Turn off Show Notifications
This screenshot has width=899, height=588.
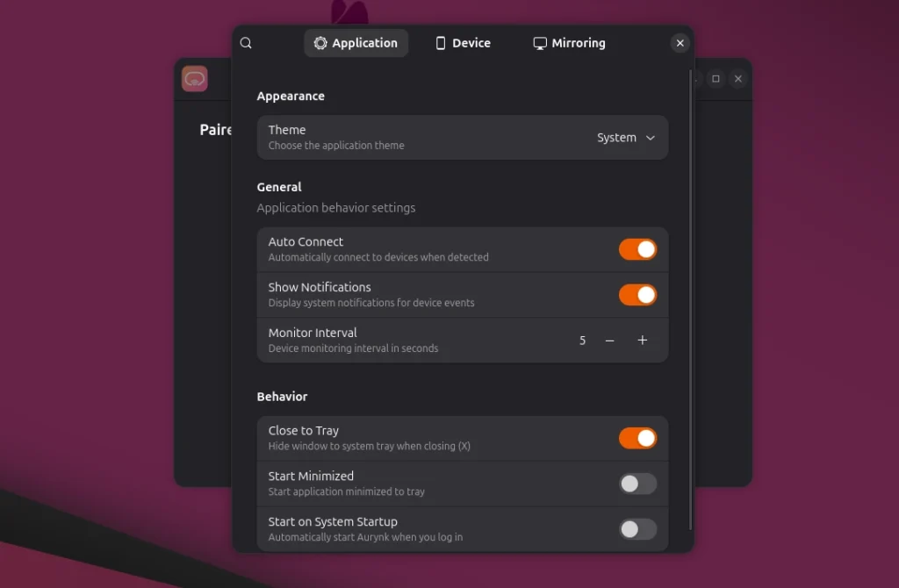[x=637, y=295]
